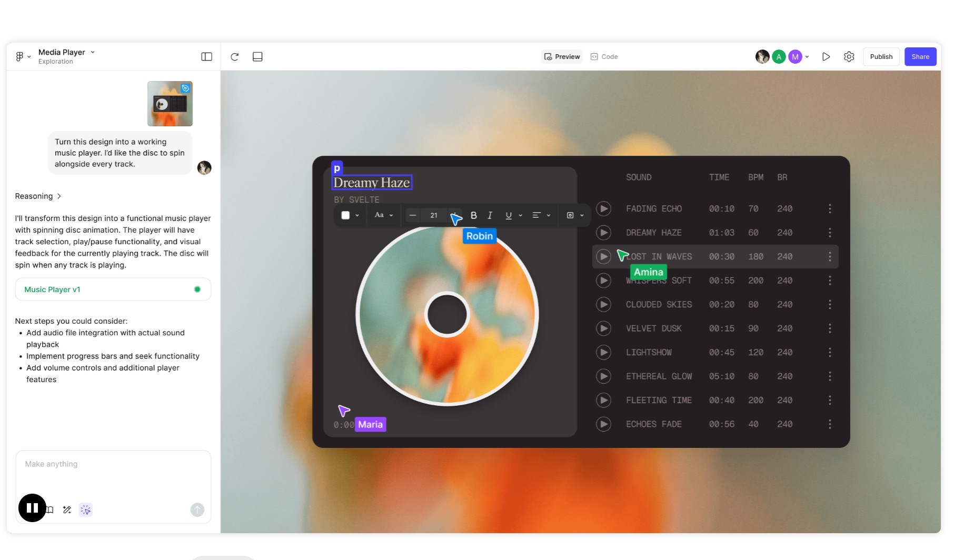Click the first collaborator photo avatar
This screenshot has width=954, height=560.
coord(762,57)
